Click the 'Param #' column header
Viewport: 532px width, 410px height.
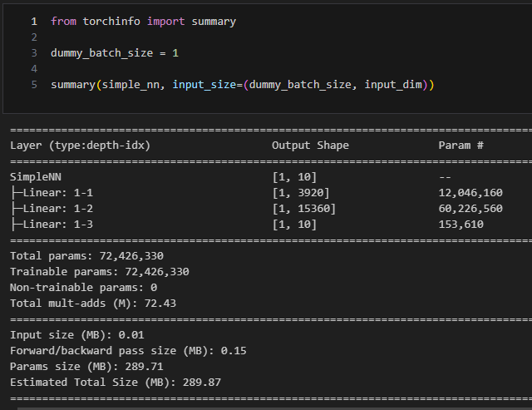[x=461, y=146]
